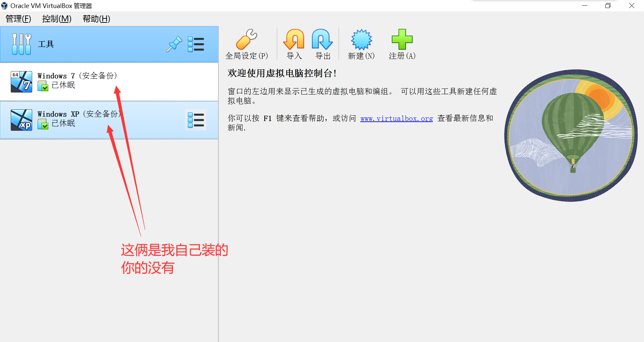Close the VirtualBox manager window
644x342 pixels.
[x=632, y=6]
